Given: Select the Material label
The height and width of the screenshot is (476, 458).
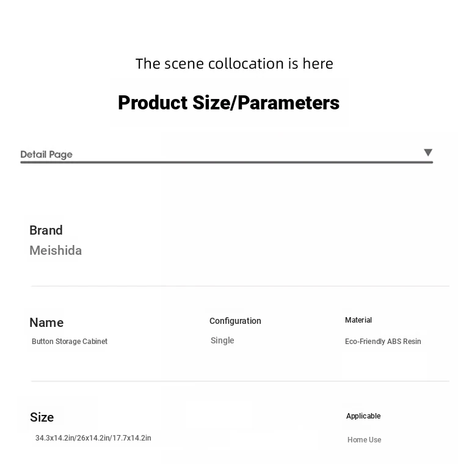Looking at the screenshot, I should [x=358, y=320].
